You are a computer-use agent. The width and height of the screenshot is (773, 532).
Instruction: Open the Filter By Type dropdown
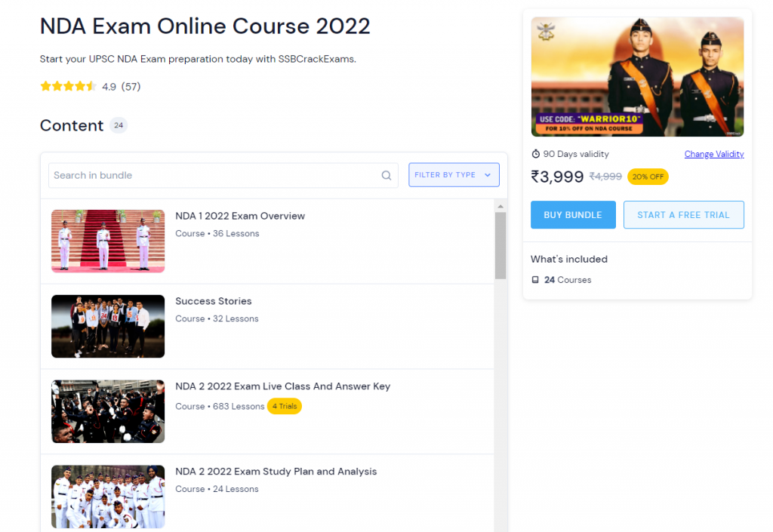(x=454, y=175)
